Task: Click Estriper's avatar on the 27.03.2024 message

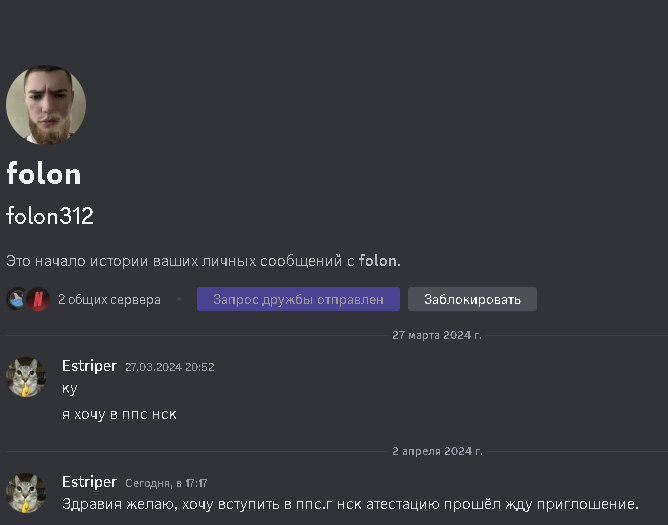Action: 26,377
